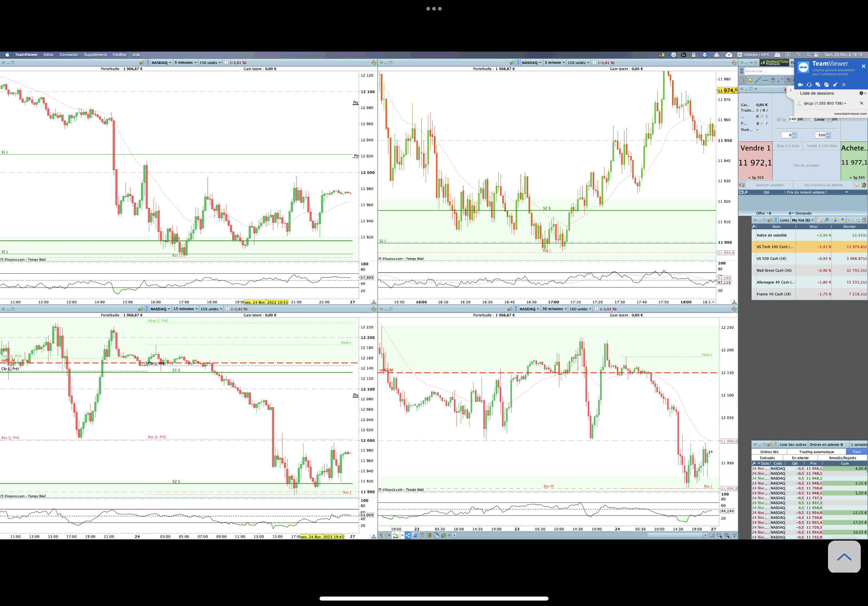The height and width of the screenshot is (606, 868).
Task: Click blue share icon in chart toolbar
Action: click(407, 536)
